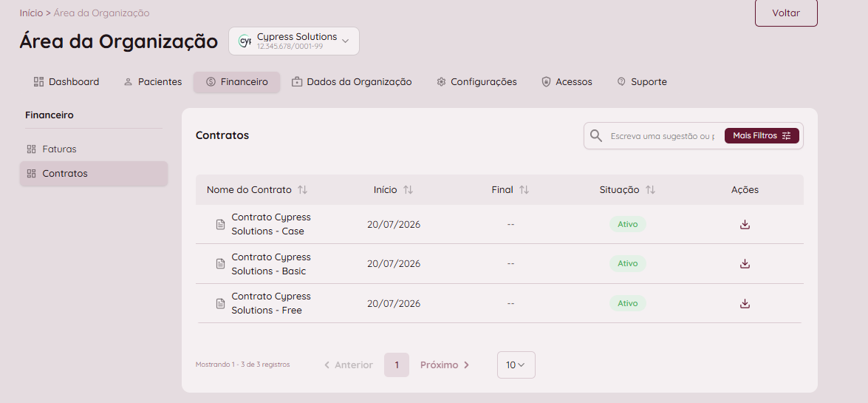Click the Início breadcrumb link
This screenshot has height=403, width=868.
[x=31, y=13]
